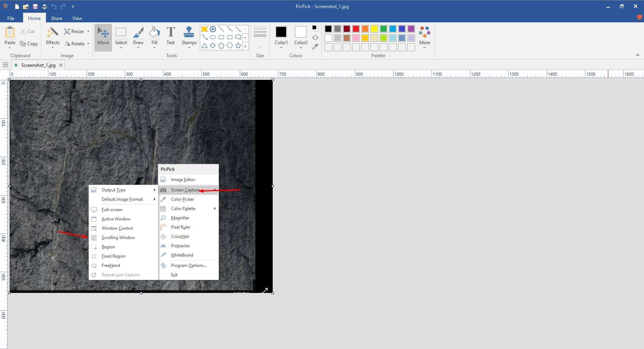
Task: Close the Screenshot_1.jpg document tab
Action: 61,65
